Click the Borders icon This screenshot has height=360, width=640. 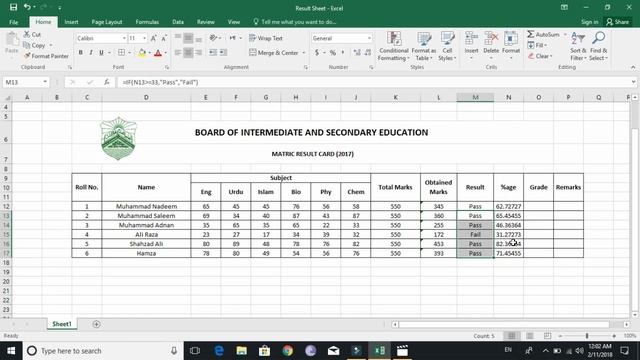coord(121,53)
